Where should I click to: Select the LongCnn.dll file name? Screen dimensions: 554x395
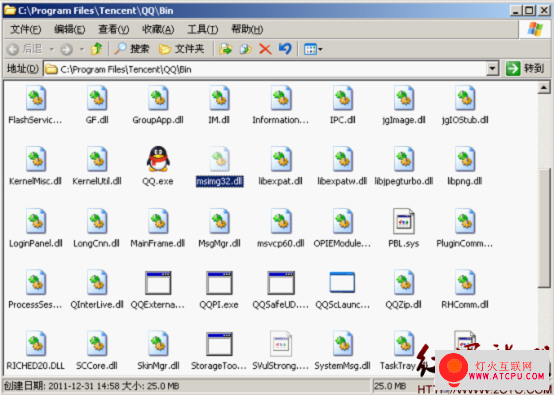pos(96,243)
